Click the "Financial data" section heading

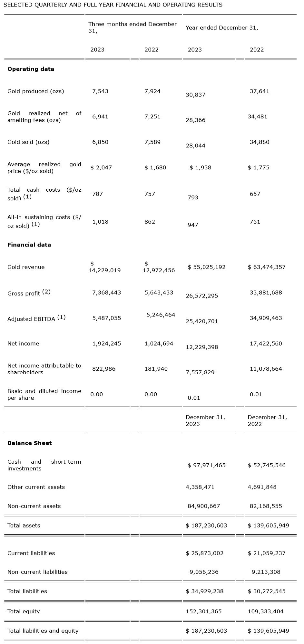(29, 245)
